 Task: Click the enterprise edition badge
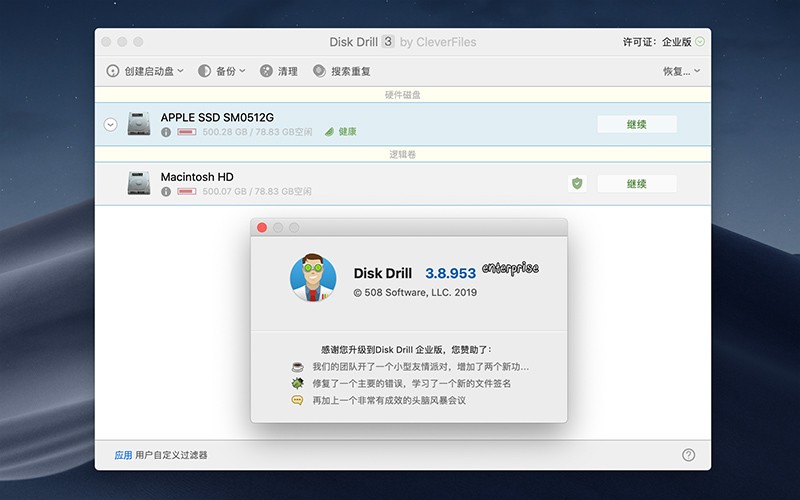click(x=510, y=268)
